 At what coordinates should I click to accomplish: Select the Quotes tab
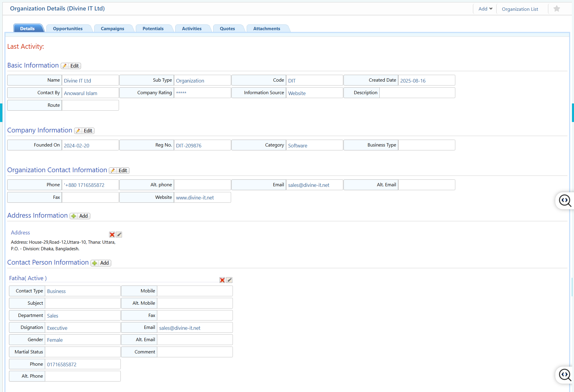(227, 28)
